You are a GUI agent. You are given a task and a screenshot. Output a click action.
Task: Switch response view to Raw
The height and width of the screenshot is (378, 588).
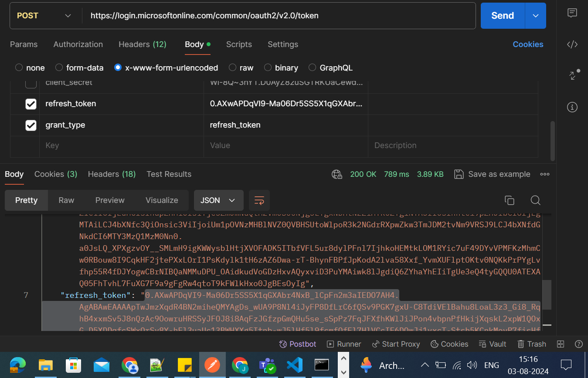(x=66, y=200)
